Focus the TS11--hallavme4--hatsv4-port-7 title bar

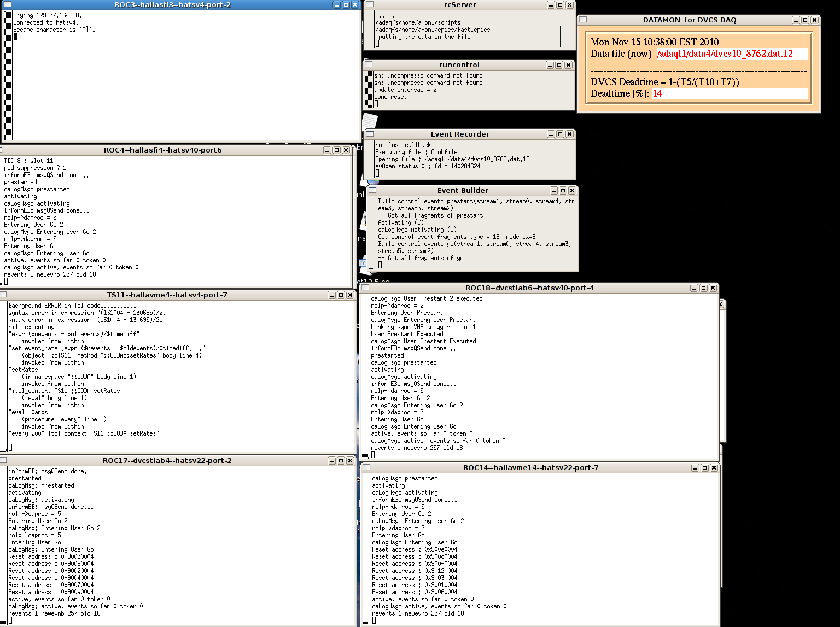167,295
